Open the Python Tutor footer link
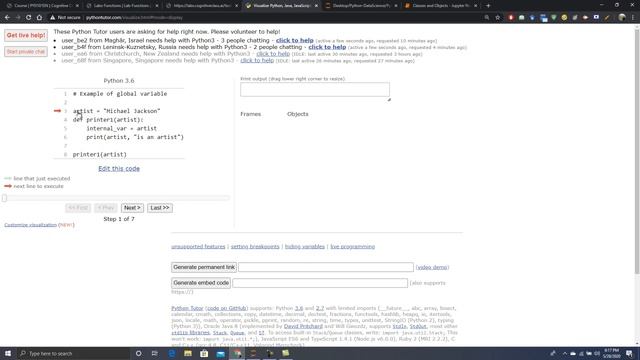 pos(187,308)
